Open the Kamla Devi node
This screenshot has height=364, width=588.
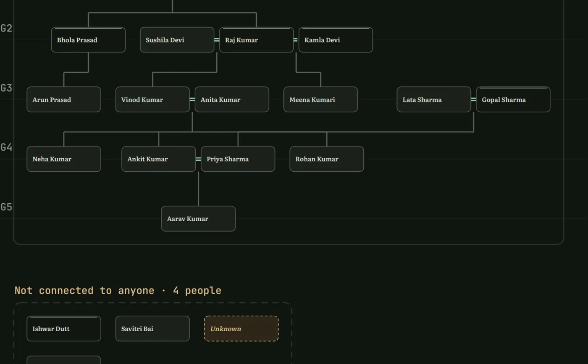(x=336, y=40)
